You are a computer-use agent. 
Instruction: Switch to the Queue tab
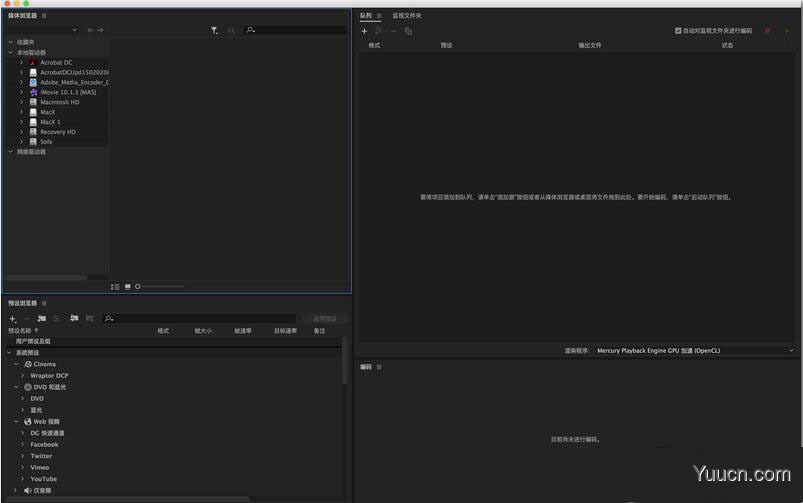click(366, 16)
